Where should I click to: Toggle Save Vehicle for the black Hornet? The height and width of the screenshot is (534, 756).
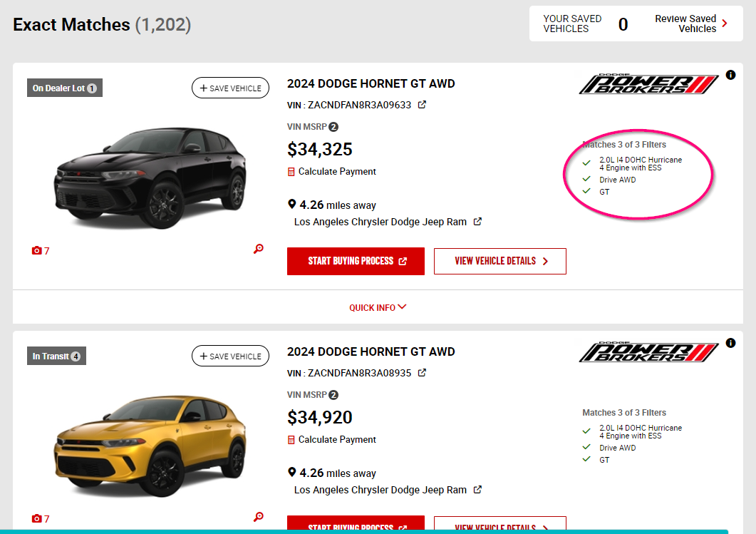(230, 88)
